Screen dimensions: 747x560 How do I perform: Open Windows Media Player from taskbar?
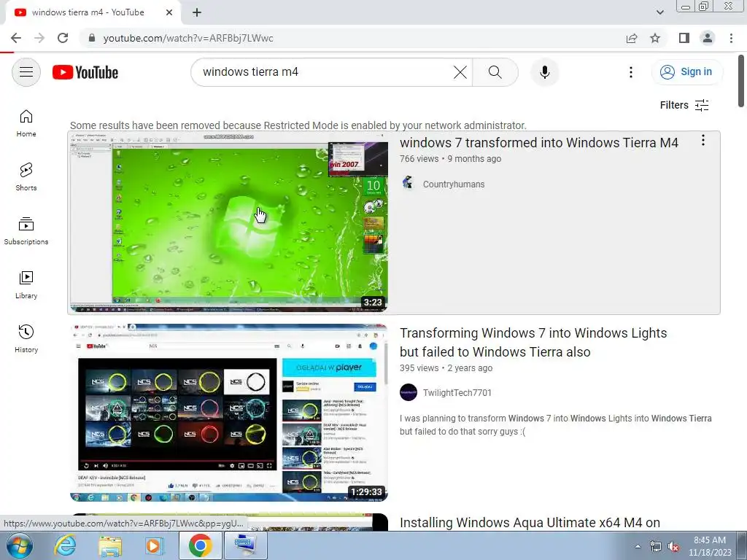[x=155, y=545]
